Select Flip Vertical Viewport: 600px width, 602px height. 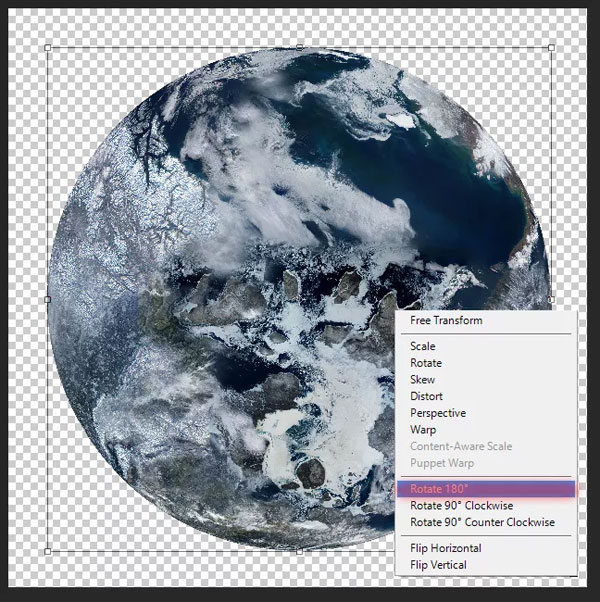coord(486,565)
